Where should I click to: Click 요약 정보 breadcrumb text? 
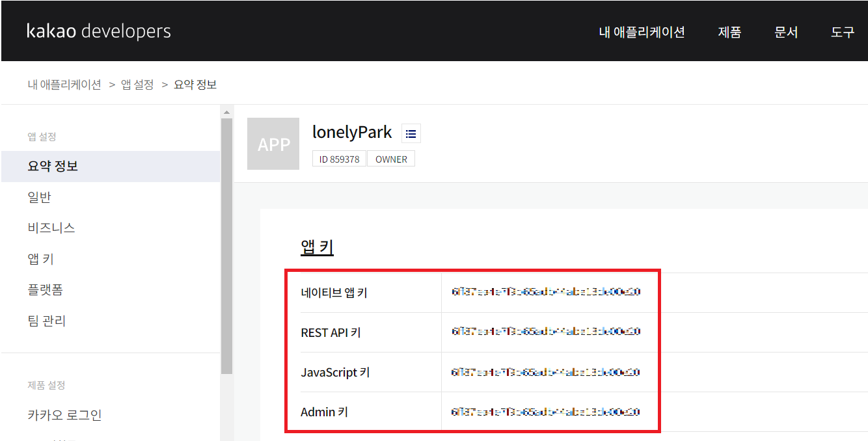coord(195,85)
